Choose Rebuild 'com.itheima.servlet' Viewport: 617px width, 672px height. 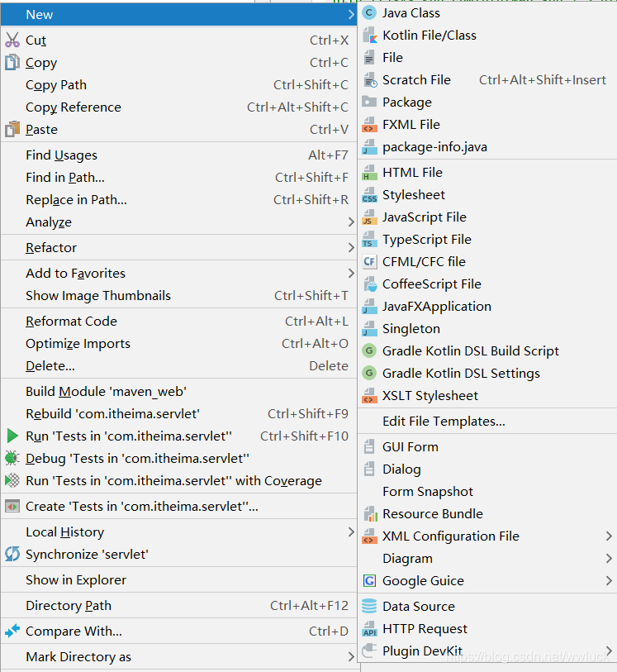coord(178,414)
